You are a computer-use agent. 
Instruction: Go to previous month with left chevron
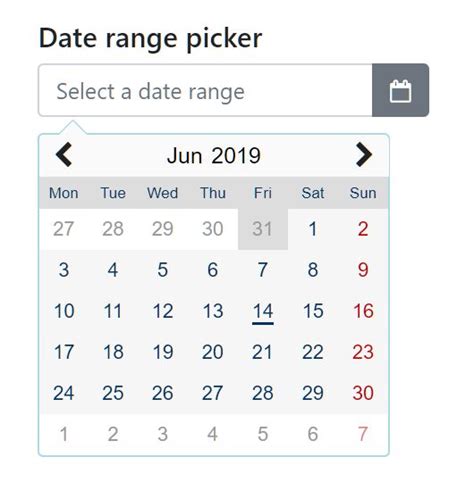64,155
